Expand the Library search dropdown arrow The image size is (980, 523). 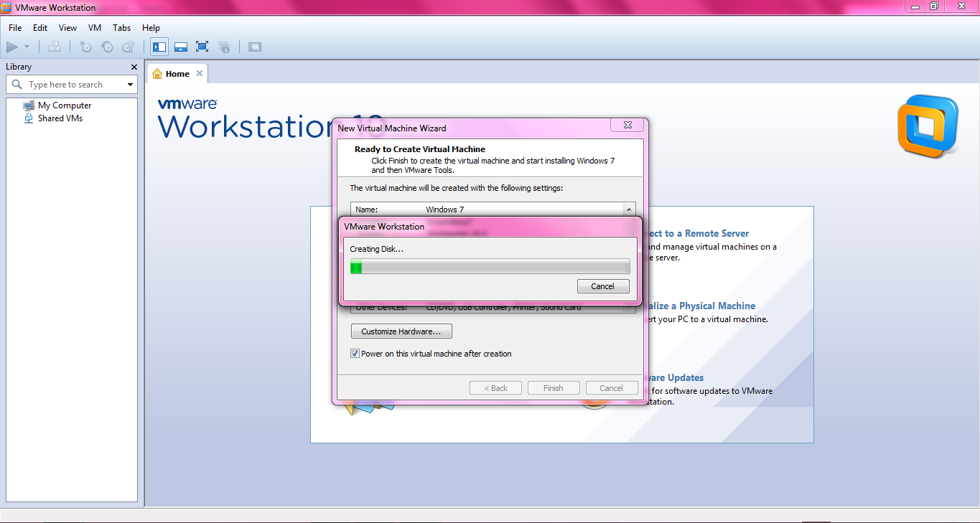click(130, 85)
